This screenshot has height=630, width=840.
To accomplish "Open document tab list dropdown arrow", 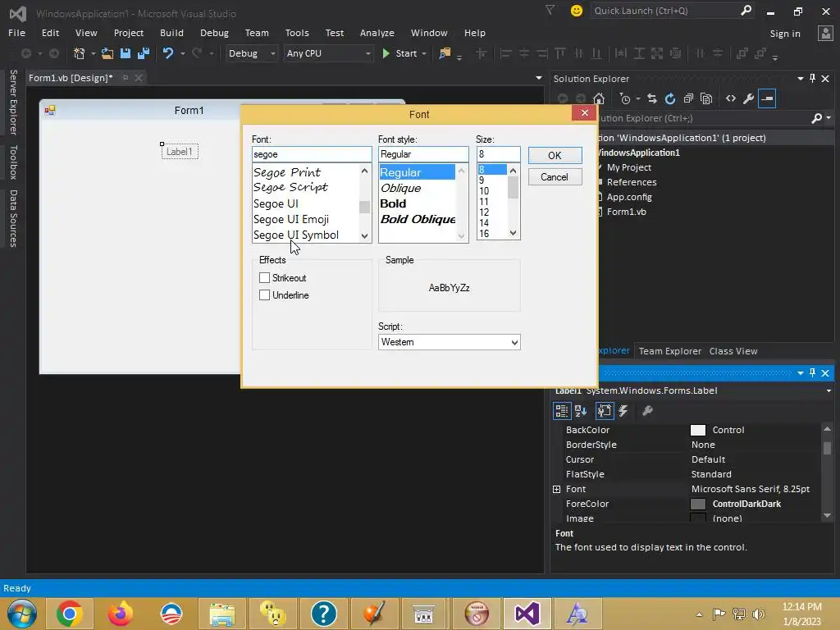I will (539, 78).
